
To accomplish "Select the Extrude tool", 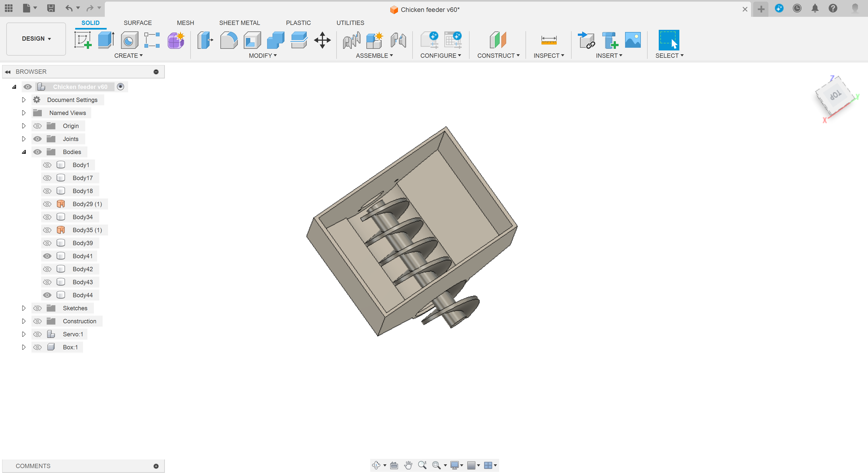I will click(x=106, y=40).
